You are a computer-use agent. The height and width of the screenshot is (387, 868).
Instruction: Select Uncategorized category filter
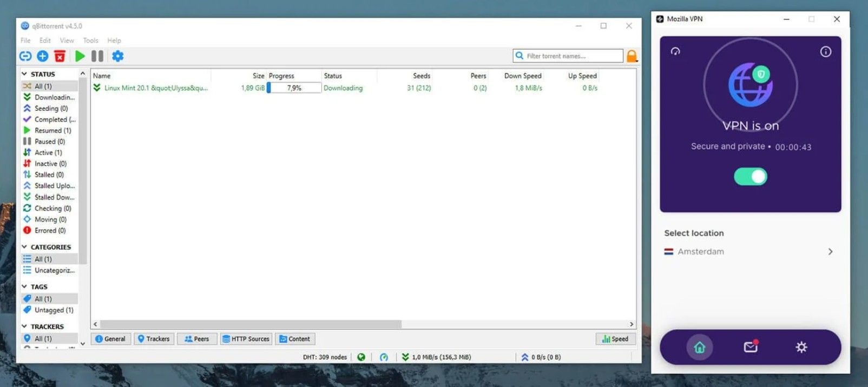[49, 270]
